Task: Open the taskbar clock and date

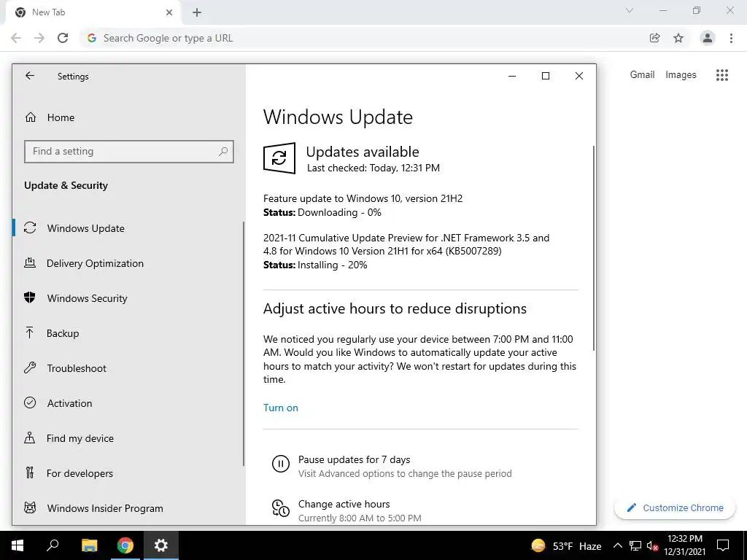Action: tap(685, 545)
